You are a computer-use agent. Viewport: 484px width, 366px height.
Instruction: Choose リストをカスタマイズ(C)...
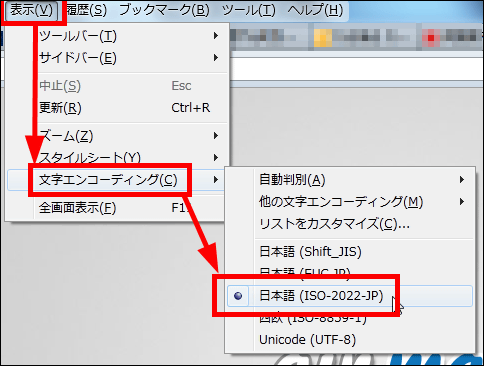tap(349, 224)
